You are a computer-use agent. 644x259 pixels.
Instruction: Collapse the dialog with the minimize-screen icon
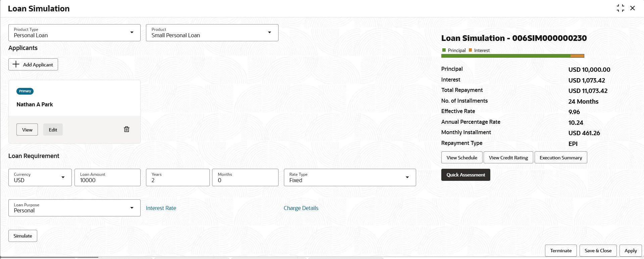(620, 8)
